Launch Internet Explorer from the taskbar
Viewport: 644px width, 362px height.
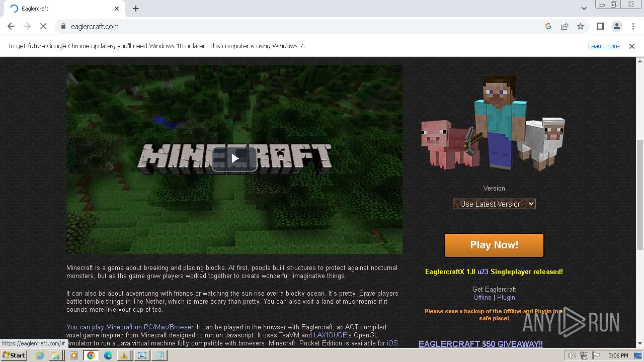coord(40,355)
